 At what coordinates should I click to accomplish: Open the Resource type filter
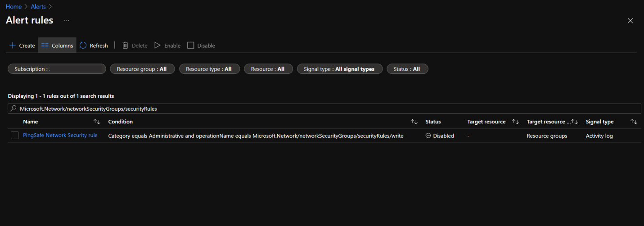[209, 69]
